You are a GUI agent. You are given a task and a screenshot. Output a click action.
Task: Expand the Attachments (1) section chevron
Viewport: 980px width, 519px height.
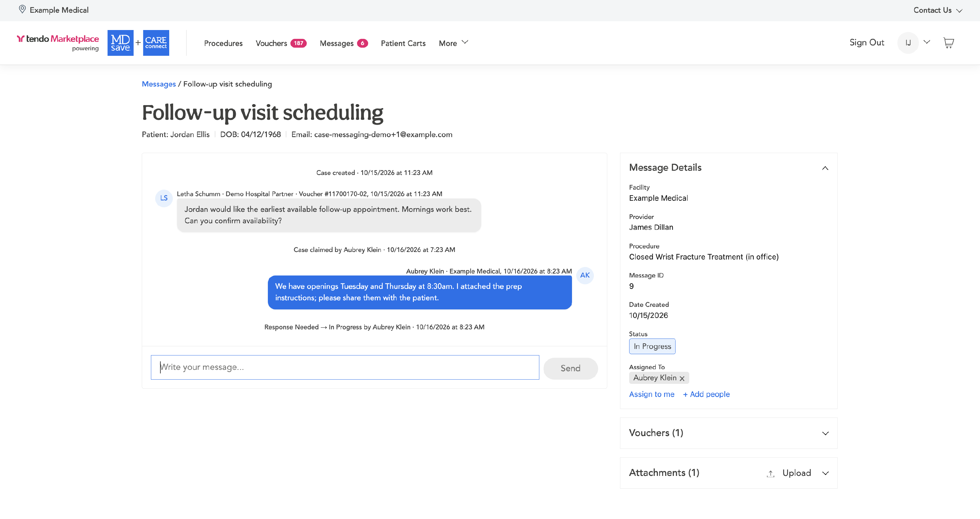[x=825, y=473]
